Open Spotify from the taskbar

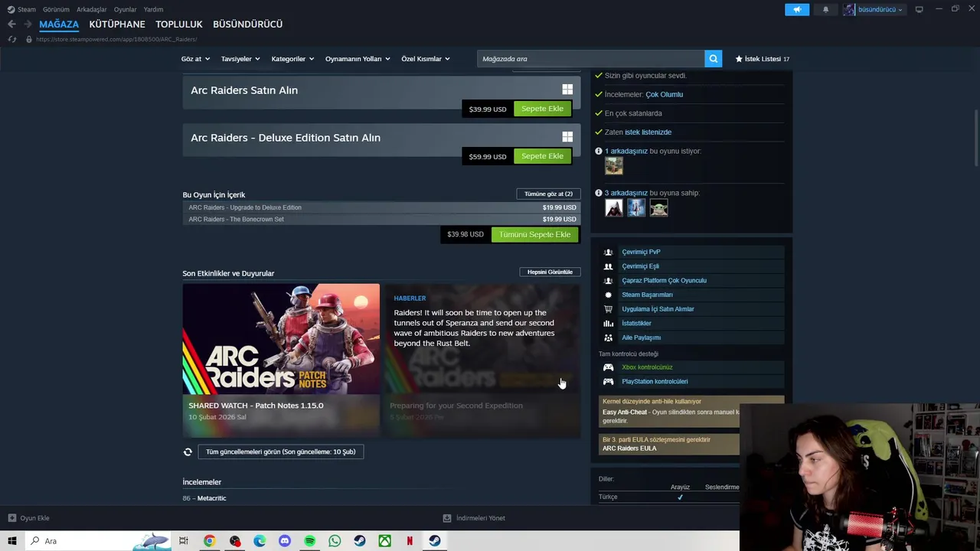pos(309,541)
